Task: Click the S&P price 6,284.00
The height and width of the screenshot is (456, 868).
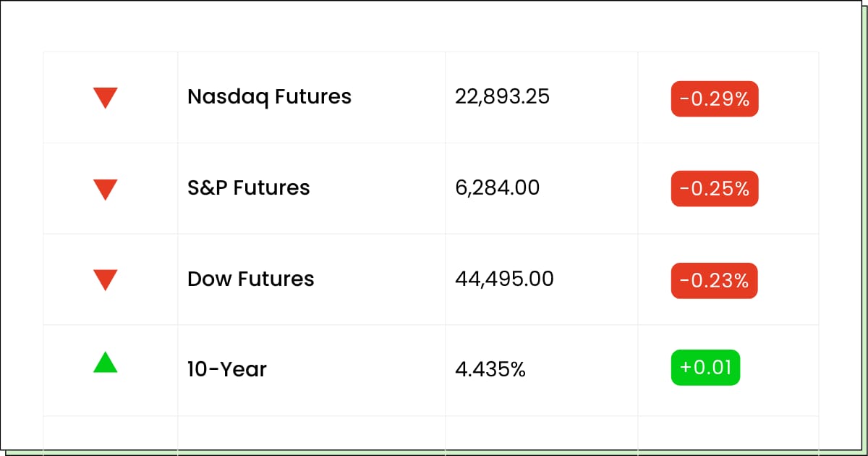Action: (497, 188)
